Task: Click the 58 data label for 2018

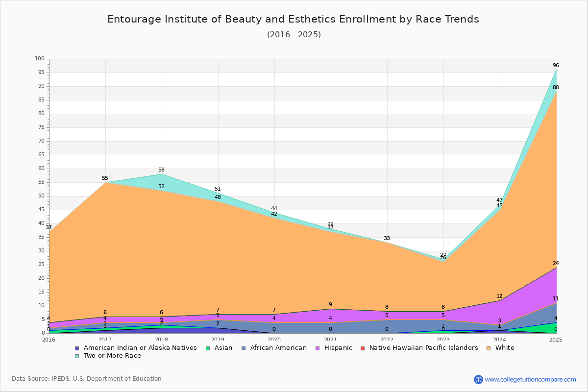Action: point(161,170)
